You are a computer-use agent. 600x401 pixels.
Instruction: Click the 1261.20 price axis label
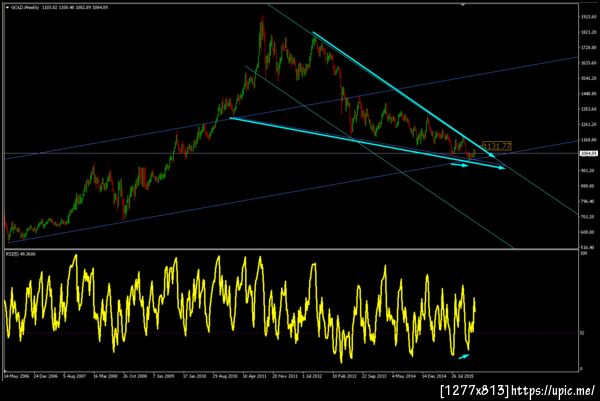coord(589,124)
